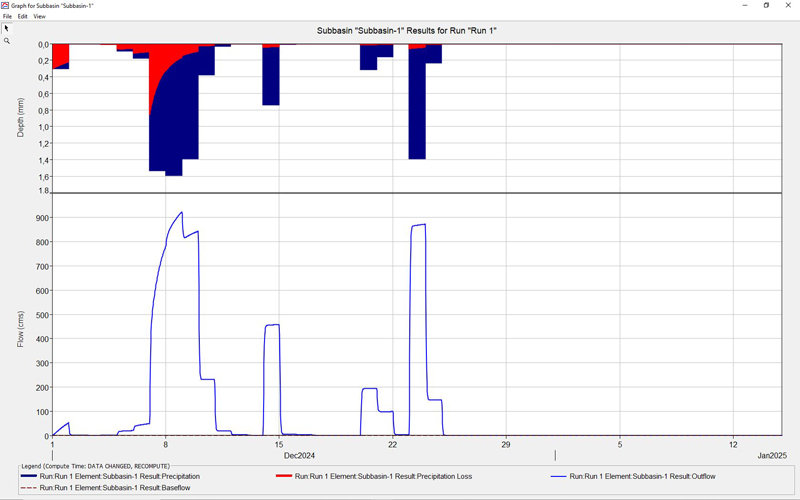Click the graph title text
This screenshot has height=500, width=800.
pos(407,31)
